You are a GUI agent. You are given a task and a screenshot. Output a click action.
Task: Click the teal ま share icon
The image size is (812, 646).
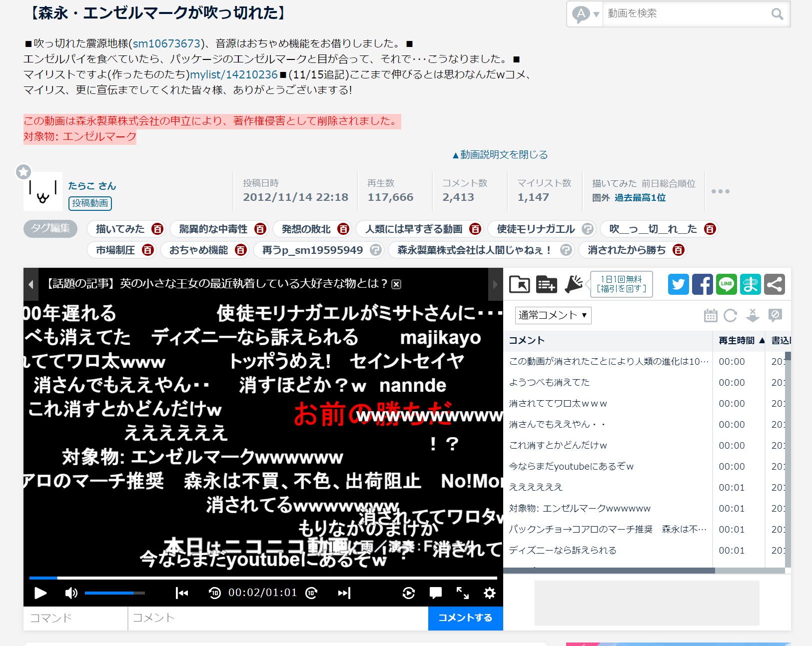click(x=750, y=284)
